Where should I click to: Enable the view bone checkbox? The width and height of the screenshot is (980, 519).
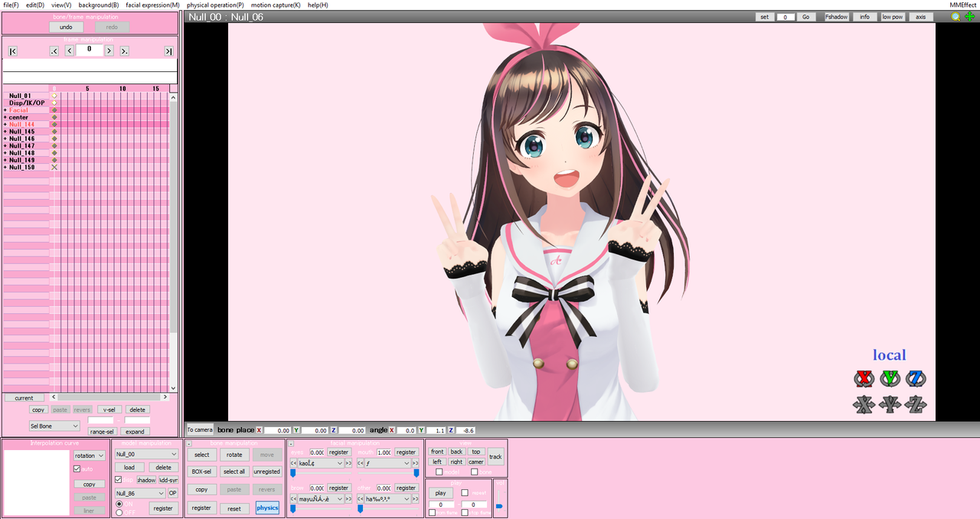click(x=475, y=472)
